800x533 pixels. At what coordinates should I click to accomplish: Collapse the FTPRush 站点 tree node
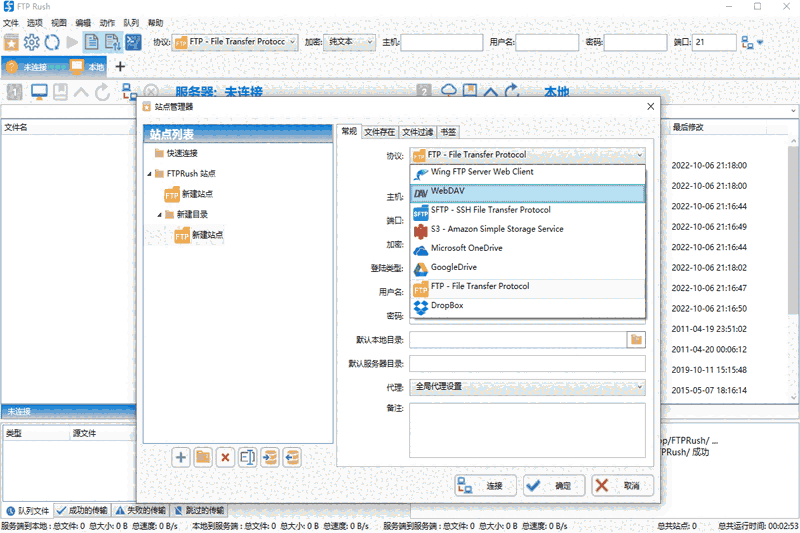pos(149,174)
